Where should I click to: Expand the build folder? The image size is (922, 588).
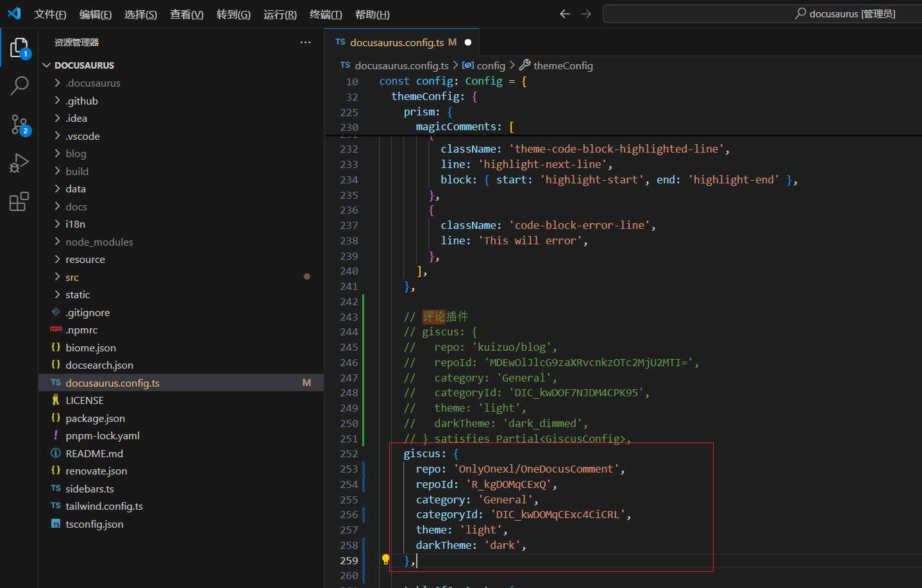57,171
